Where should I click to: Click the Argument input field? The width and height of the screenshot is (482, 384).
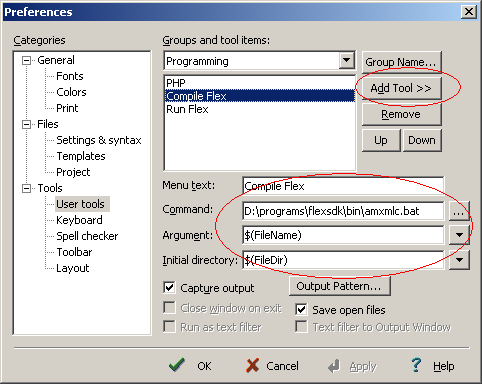pyautogui.click(x=343, y=235)
